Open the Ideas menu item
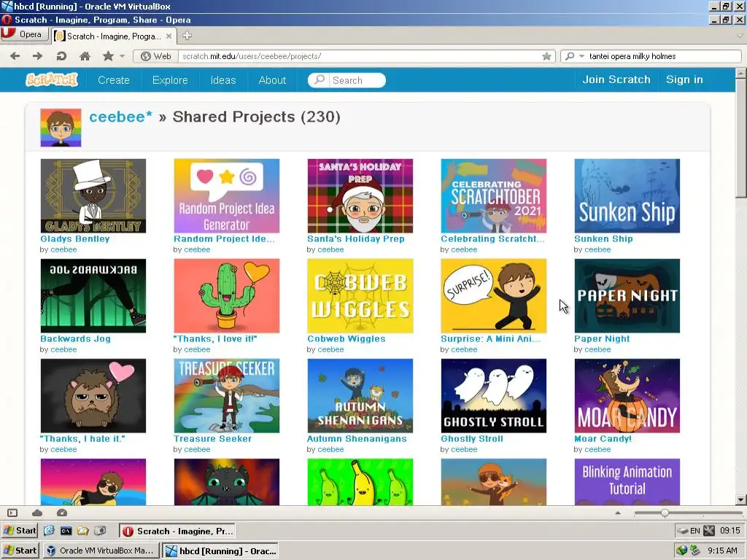The height and width of the screenshot is (560, 747). click(223, 80)
